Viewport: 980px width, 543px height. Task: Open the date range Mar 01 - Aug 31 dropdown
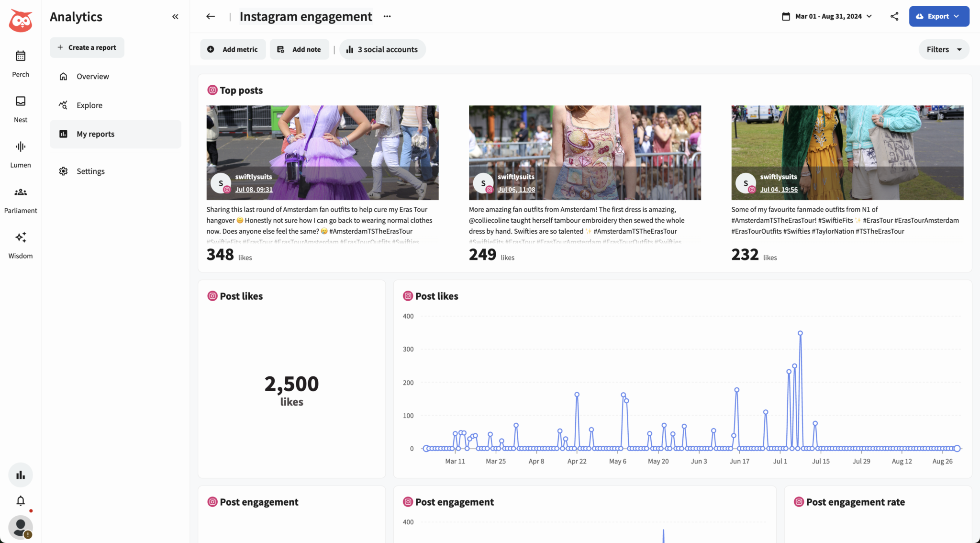click(x=827, y=16)
